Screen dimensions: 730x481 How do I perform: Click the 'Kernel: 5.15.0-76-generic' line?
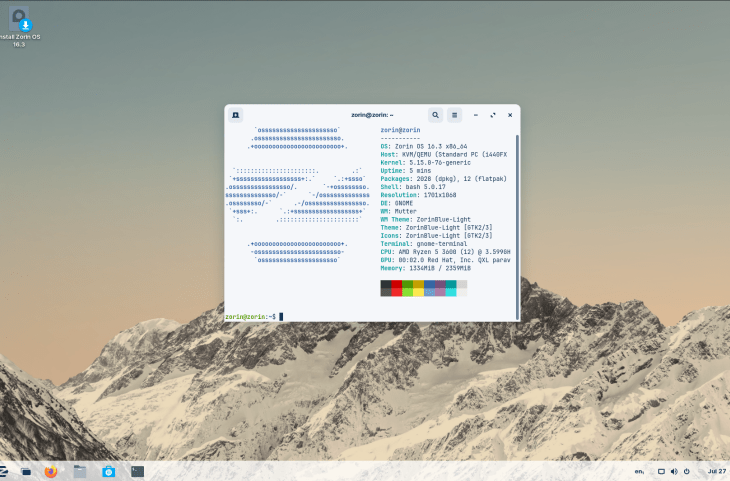(426, 163)
